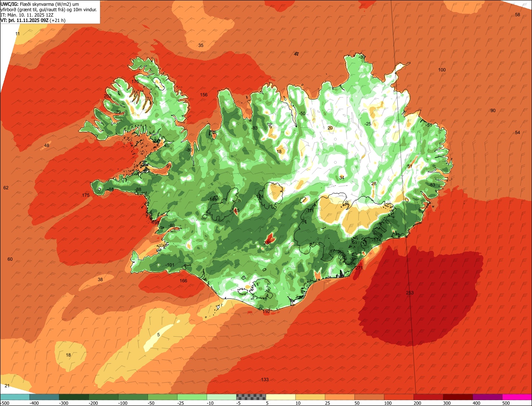Click the ocean value 38 in the southwest
Image resolution: width=532 pixels, height=406 pixels.
pyautogui.click(x=100, y=280)
